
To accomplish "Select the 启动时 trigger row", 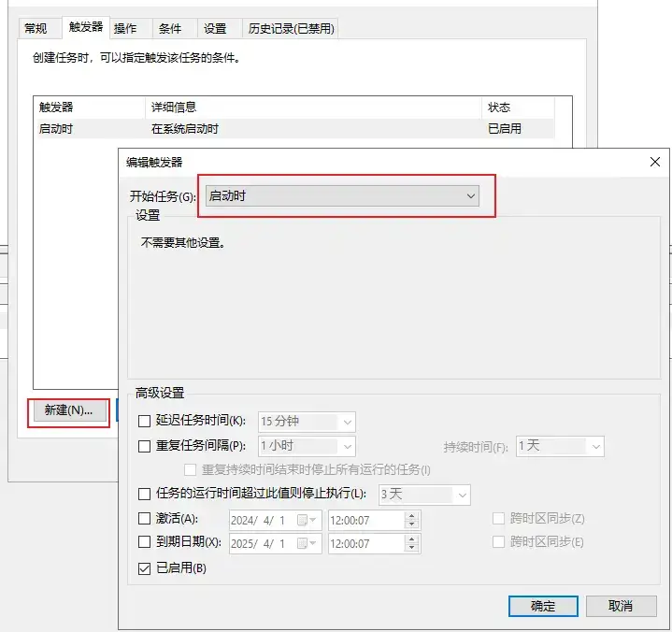I will [x=296, y=129].
